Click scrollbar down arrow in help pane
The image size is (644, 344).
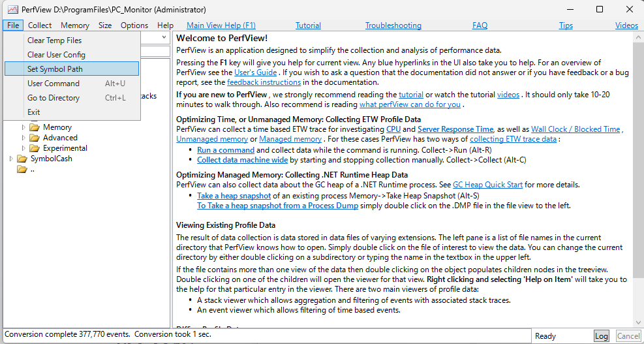(638, 322)
